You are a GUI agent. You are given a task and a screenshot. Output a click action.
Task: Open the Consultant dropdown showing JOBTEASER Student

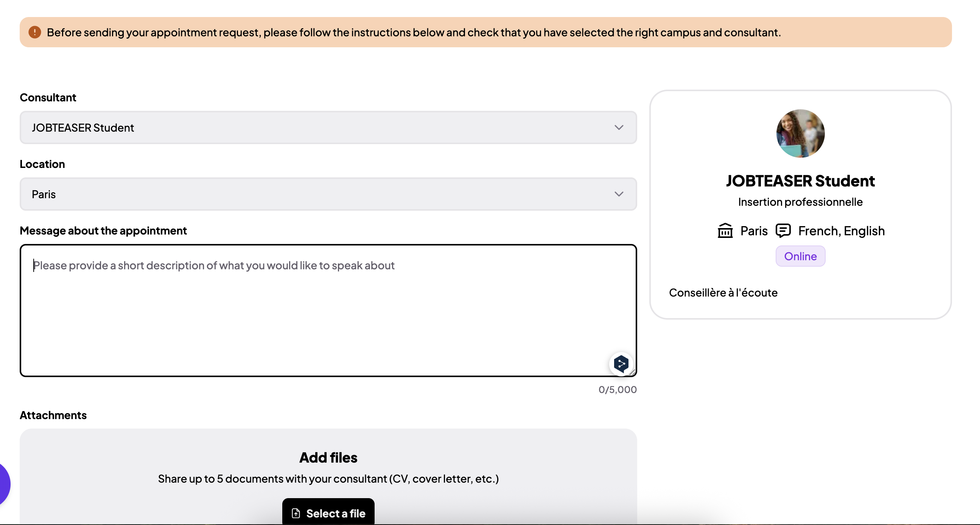click(x=328, y=127)
